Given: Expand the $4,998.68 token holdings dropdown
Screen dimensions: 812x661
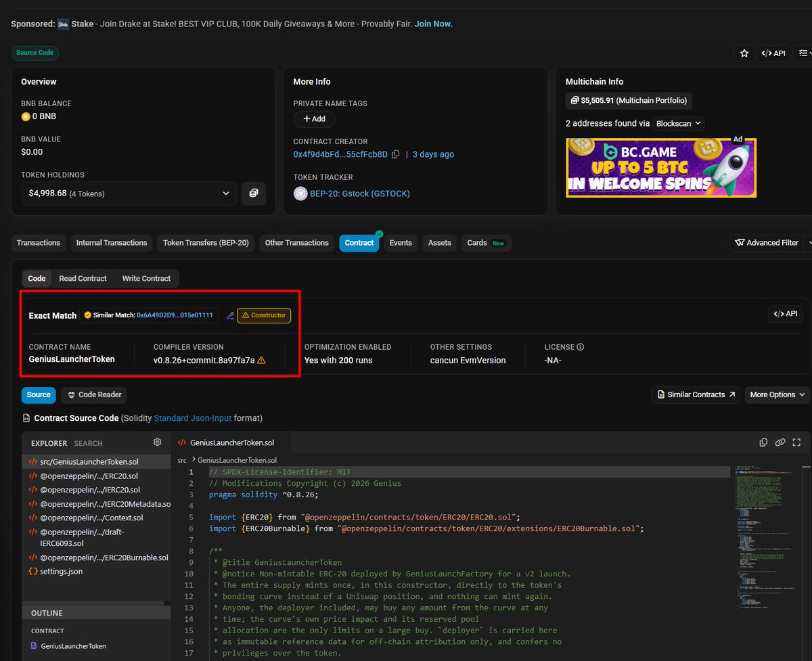Looking at the screenshot, I should coord(129,193).
